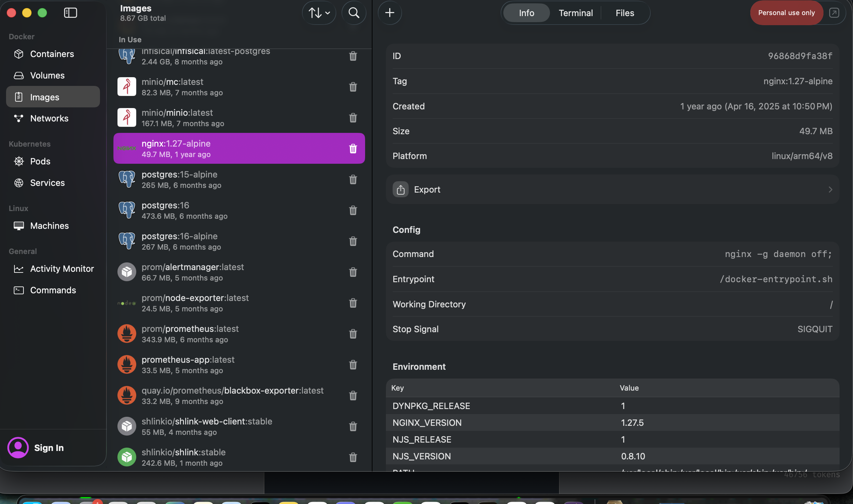Delete the nginx:1.27-alpine image
Viewport: 853px width, 504px height.
tap(353, 148)
